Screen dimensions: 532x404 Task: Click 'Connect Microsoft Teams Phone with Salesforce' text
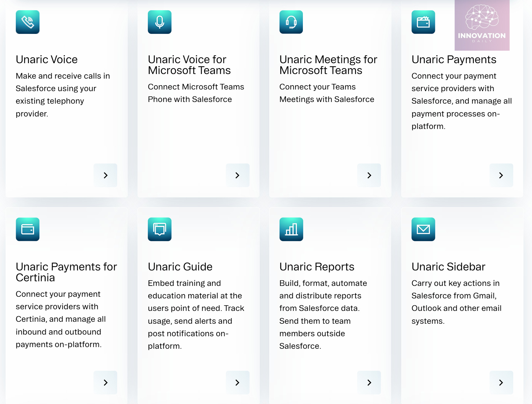click(x=196, y=93)
